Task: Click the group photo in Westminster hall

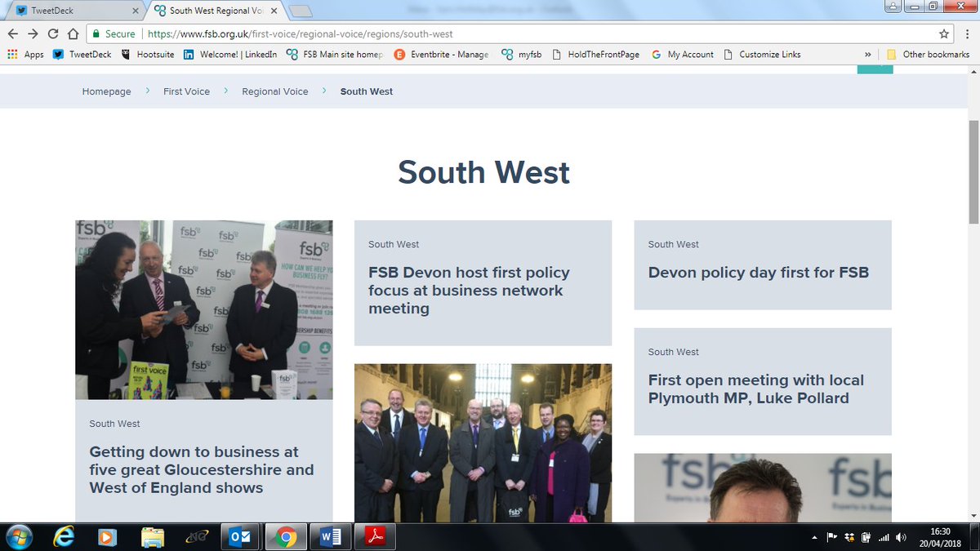Action: [x=483, y=443]
